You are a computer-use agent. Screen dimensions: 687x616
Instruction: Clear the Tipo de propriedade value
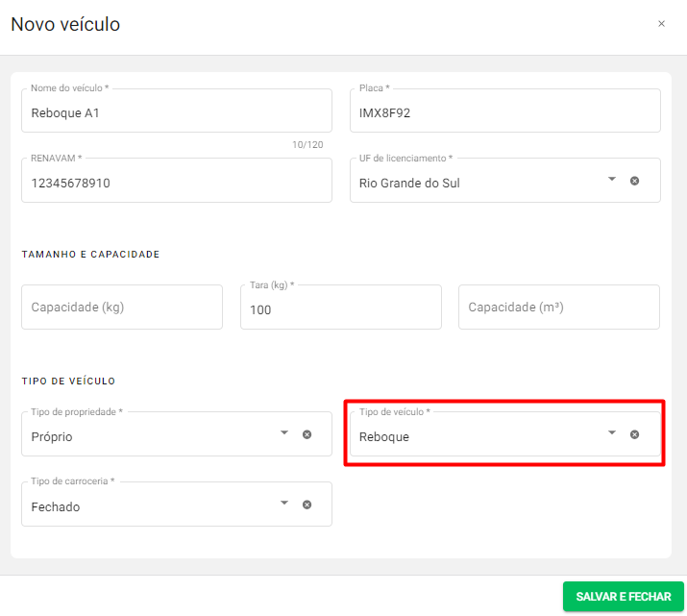[x=307, y=434]
